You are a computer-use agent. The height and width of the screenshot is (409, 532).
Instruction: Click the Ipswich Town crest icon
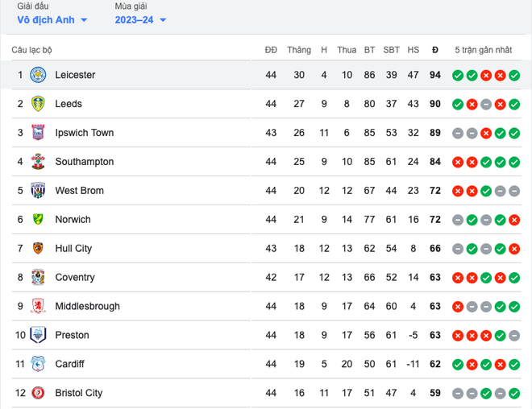38,133
